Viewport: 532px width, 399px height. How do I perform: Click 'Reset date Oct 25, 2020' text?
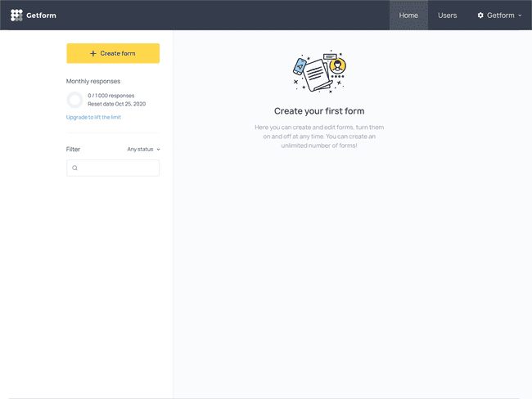tap(117, 104)
